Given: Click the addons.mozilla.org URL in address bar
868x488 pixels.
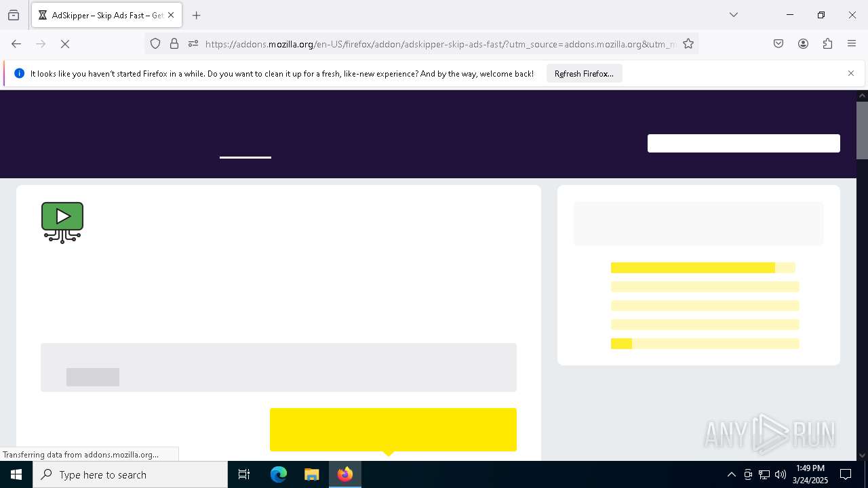Looking at the screenshot, I should coord(440,44).
